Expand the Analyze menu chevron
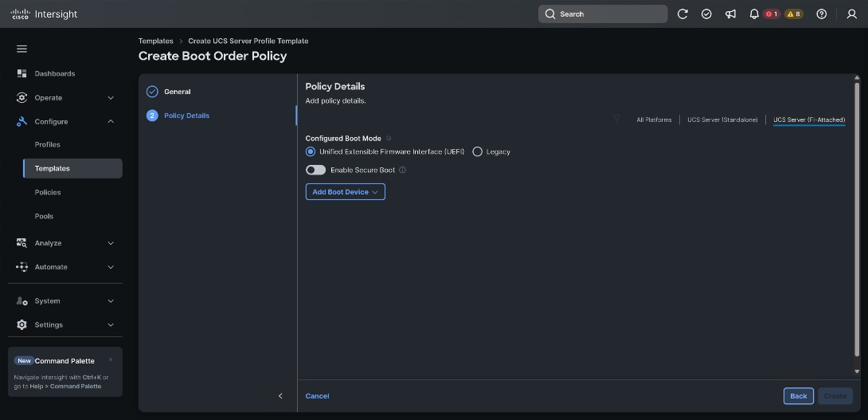This screenshot has height=420, width=868. (x=111, y=243)
